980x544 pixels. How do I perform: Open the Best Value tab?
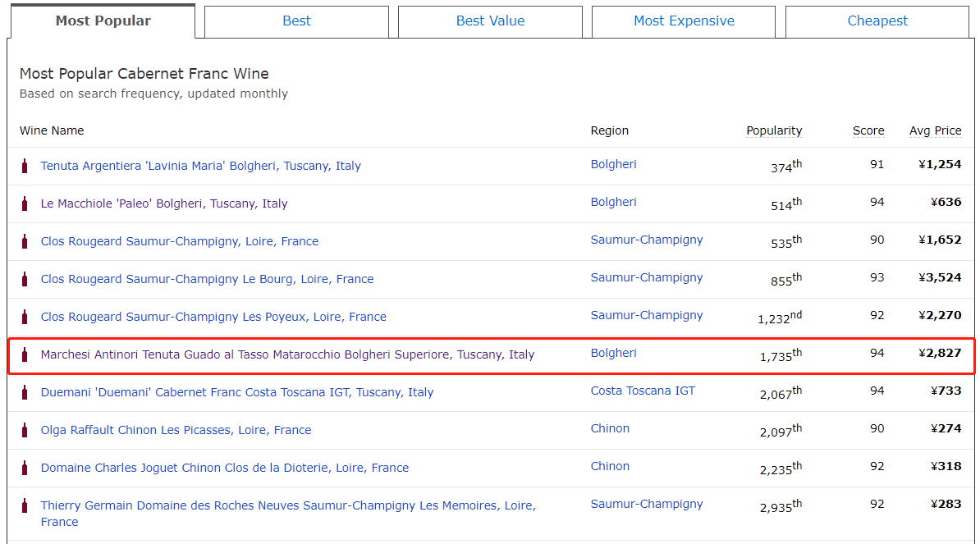point(490,21)
